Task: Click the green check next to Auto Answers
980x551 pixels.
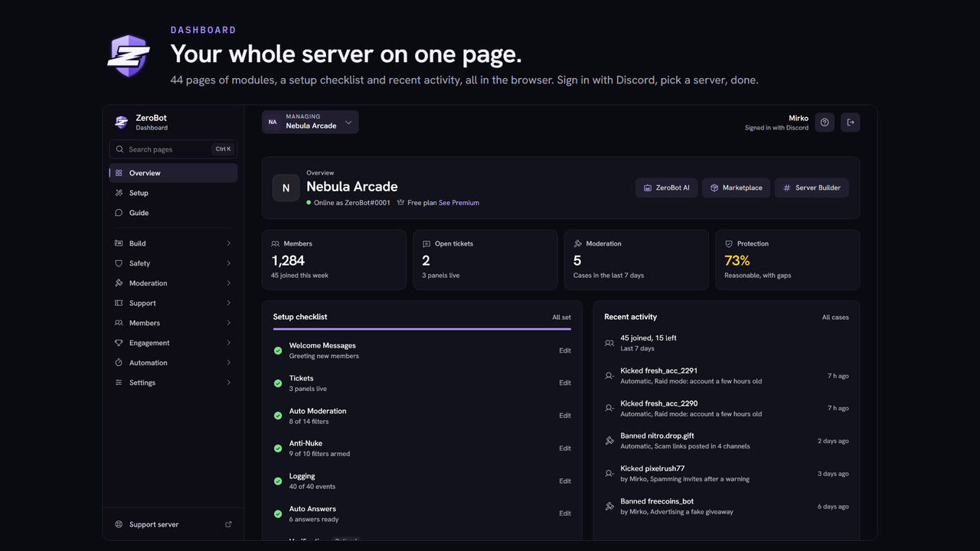Action: [x=278, y=514]
